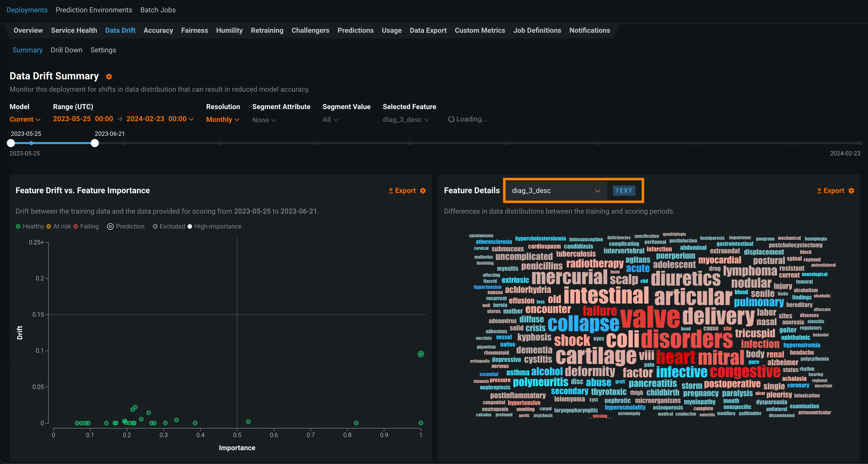The image size is (868, 464).
Task: Toggle the Healthy legend marker
Action: click(x=18, y=227)
